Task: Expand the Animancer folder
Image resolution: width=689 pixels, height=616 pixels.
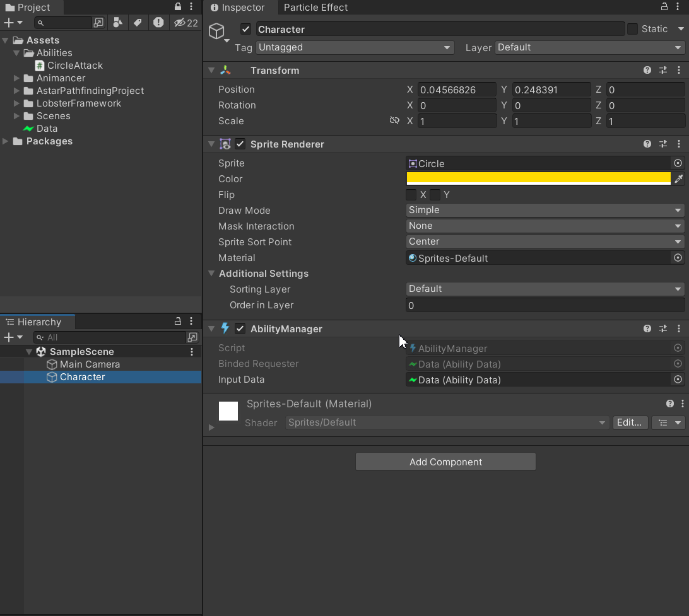Action: 16,78
